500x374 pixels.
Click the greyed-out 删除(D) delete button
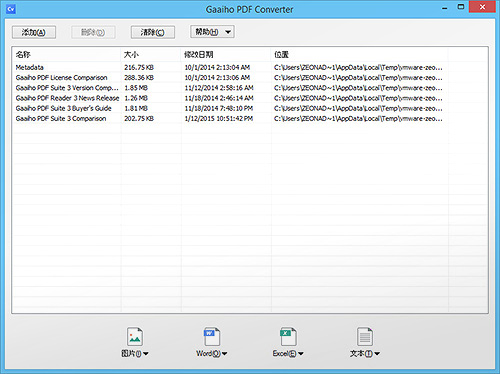tap(93, 32)
